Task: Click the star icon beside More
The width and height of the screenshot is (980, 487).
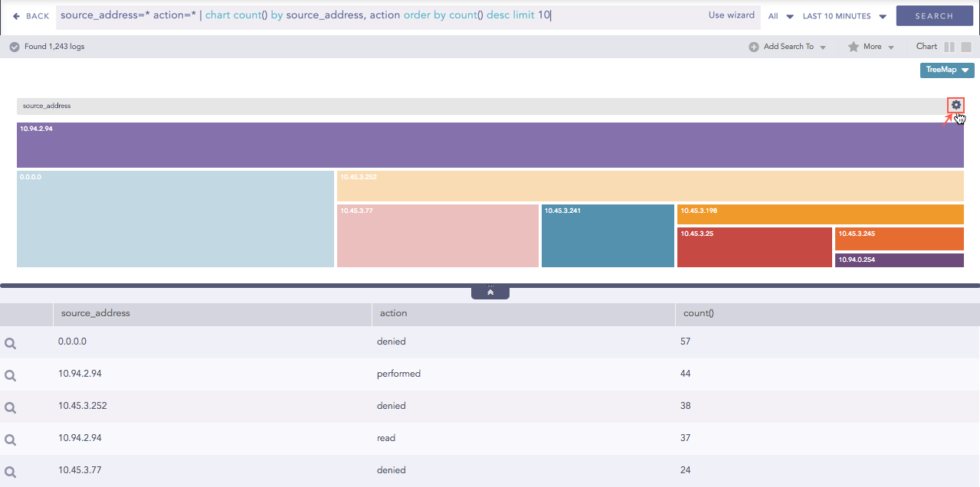Action: click(x=854, y=46)
